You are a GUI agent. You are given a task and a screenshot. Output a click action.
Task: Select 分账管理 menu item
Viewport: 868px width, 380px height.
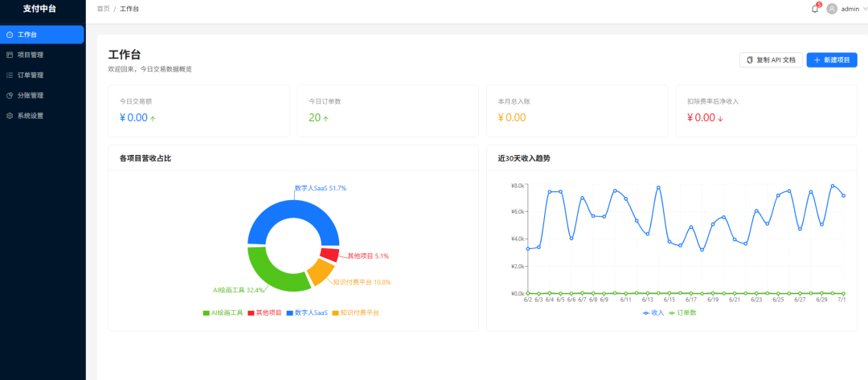click(42, 96)
